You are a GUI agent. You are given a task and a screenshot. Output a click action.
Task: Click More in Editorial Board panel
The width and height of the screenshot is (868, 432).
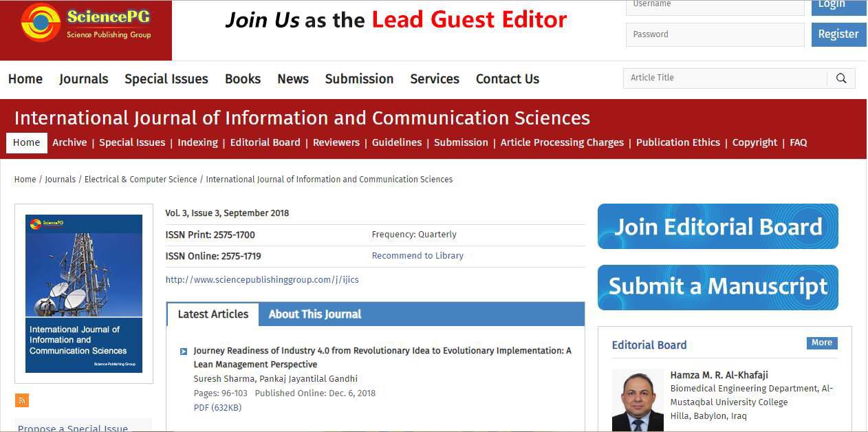pos(821,343)
